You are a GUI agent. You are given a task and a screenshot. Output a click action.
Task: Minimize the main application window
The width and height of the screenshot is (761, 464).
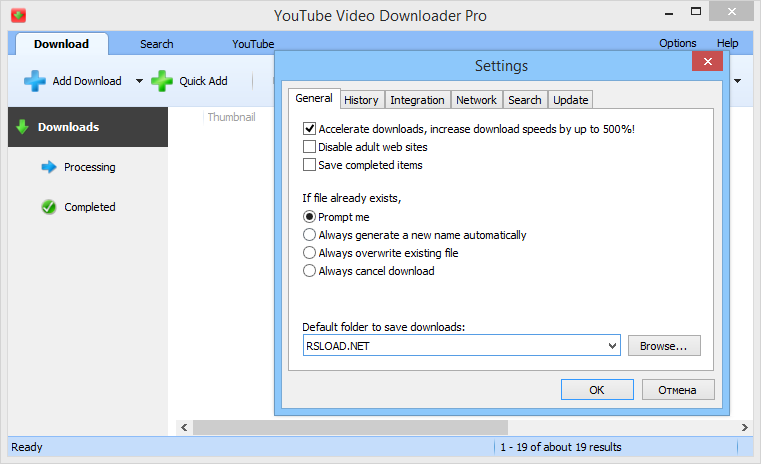[669, 13]
